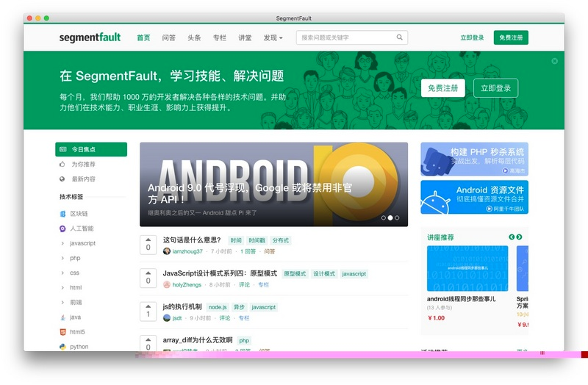Viewport: 588px width, 385px height.
Task: Open the Android 9.0 featured banner
Action: point(273,184)
